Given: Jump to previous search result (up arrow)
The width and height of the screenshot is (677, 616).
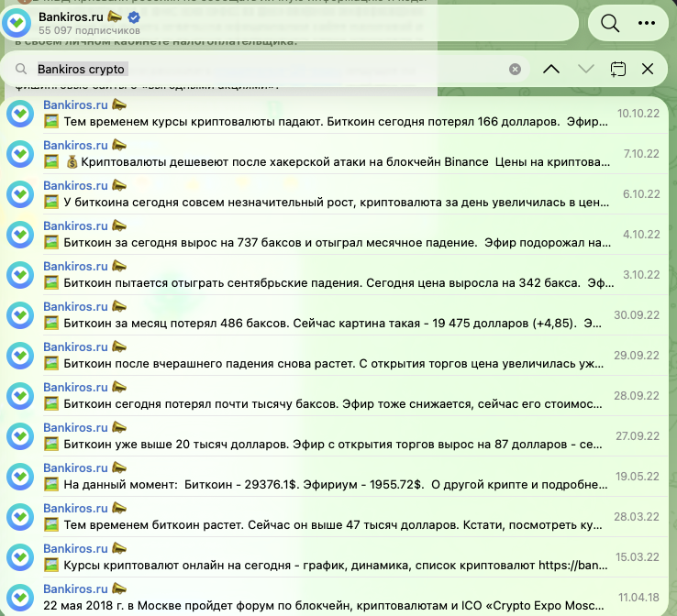Looking at the screenshot, I should (551, 69).
